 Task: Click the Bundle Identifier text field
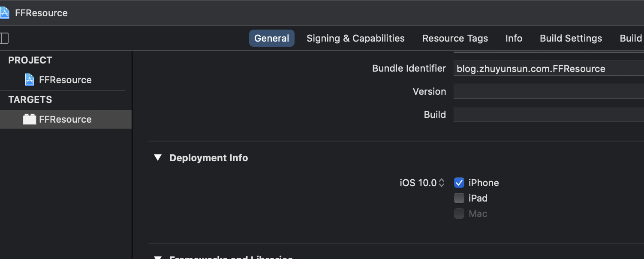[x=548, y=69]
